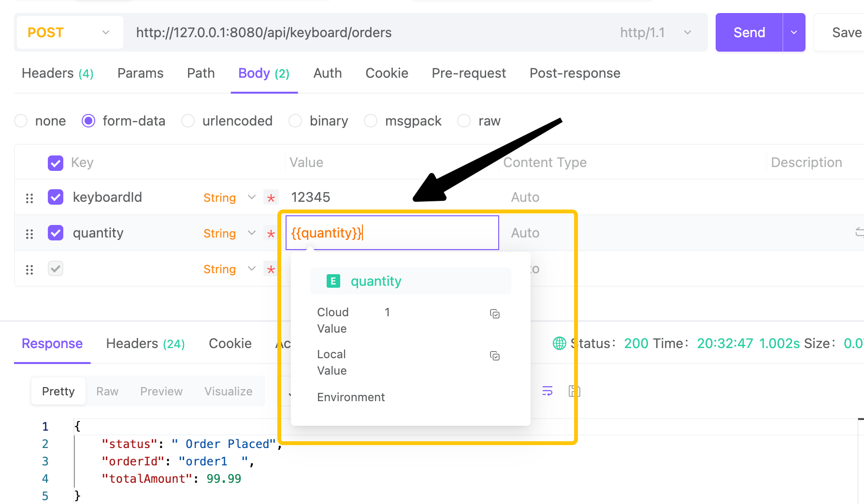Switch to the Headers (4) tab
This screenshot has height=504, width=864.
point(58,73)
